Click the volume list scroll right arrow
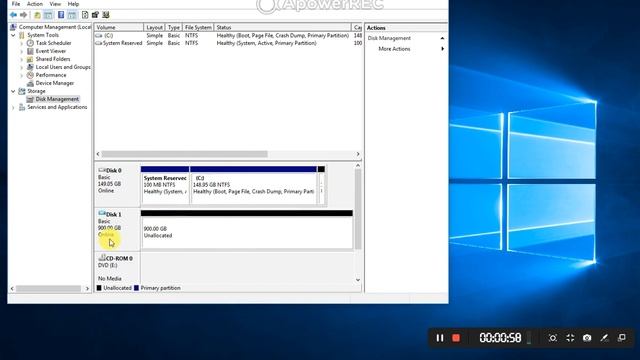This screenshot has height=360, width=640. tap(358, 154)
